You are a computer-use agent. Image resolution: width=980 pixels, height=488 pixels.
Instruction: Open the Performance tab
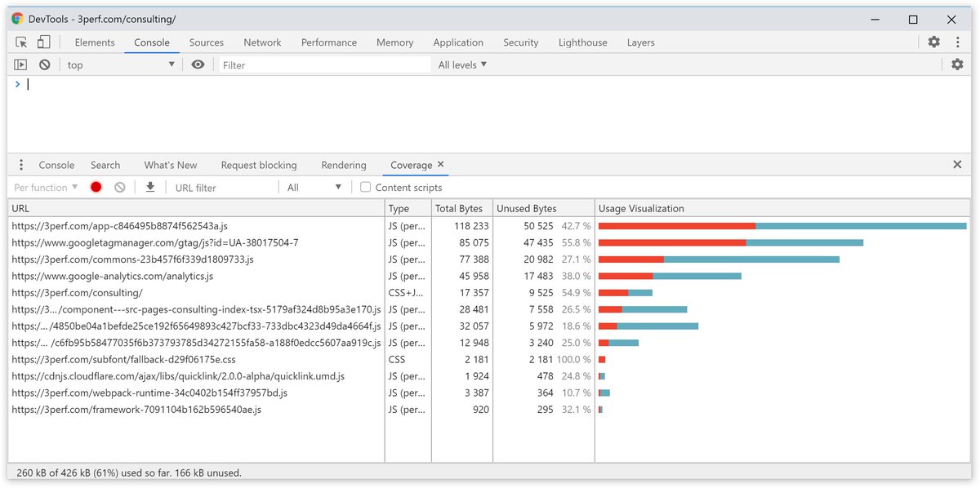(x=329, y=42)
